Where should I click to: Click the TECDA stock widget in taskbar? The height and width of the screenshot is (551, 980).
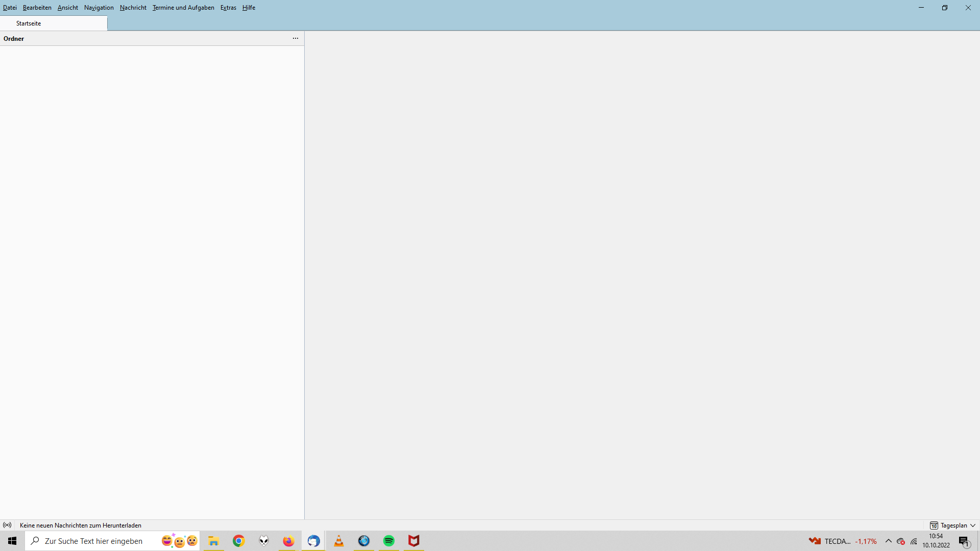coord(843,541)
